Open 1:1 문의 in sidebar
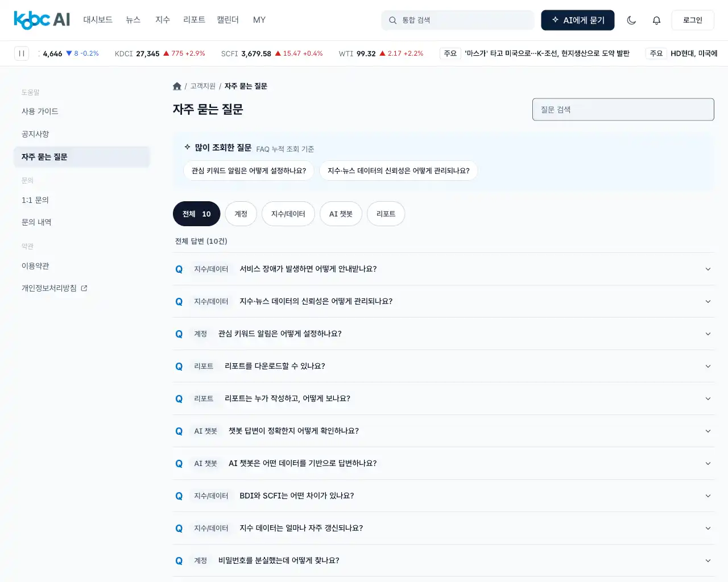 click(x=82, y=200)
